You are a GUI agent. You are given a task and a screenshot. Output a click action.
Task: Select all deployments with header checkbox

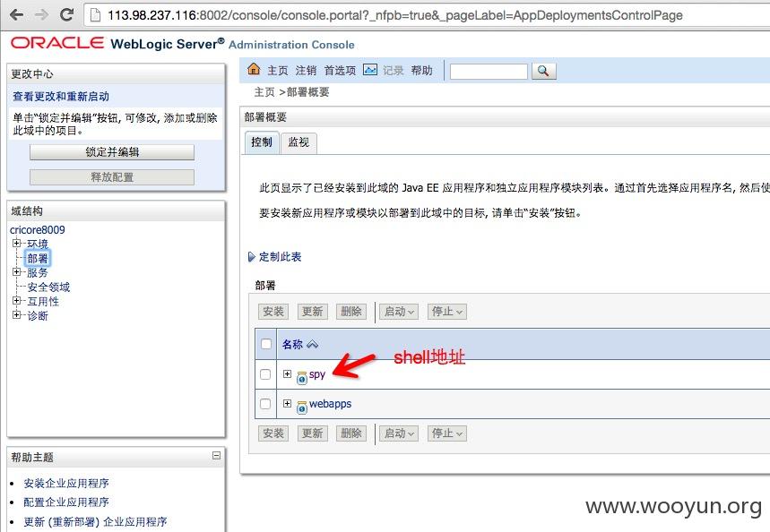[265, 344]
